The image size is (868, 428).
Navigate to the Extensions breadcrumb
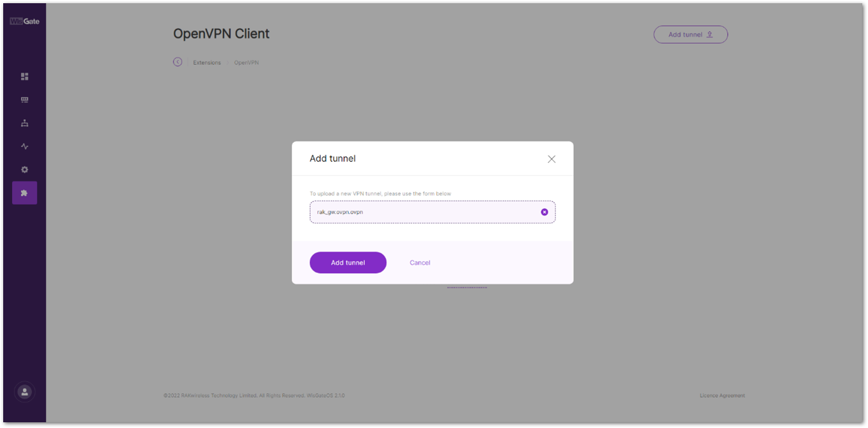pyautogui.click(x=206, y=63)
